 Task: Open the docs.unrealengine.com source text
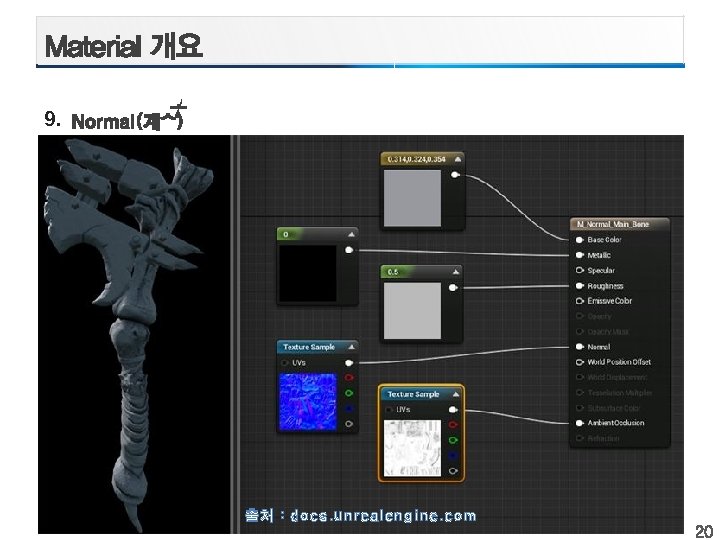[x=360, y=516]
